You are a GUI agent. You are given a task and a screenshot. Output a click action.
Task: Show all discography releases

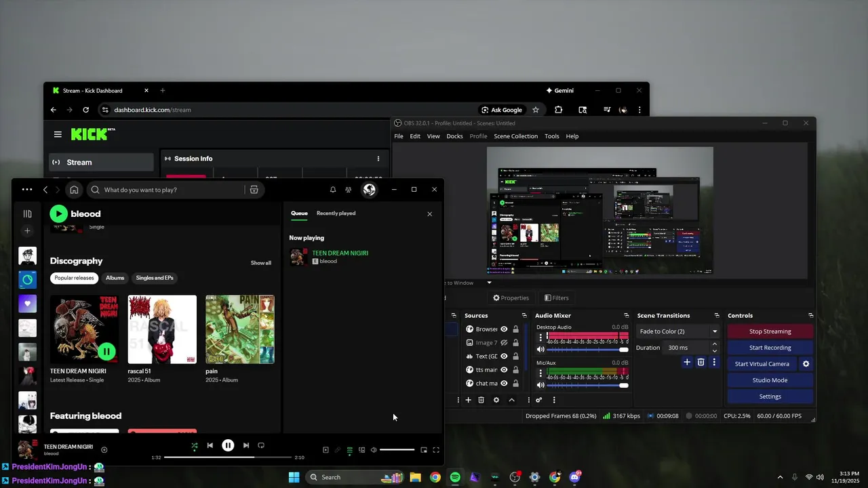pyautogui.click(x=261, y=263)
